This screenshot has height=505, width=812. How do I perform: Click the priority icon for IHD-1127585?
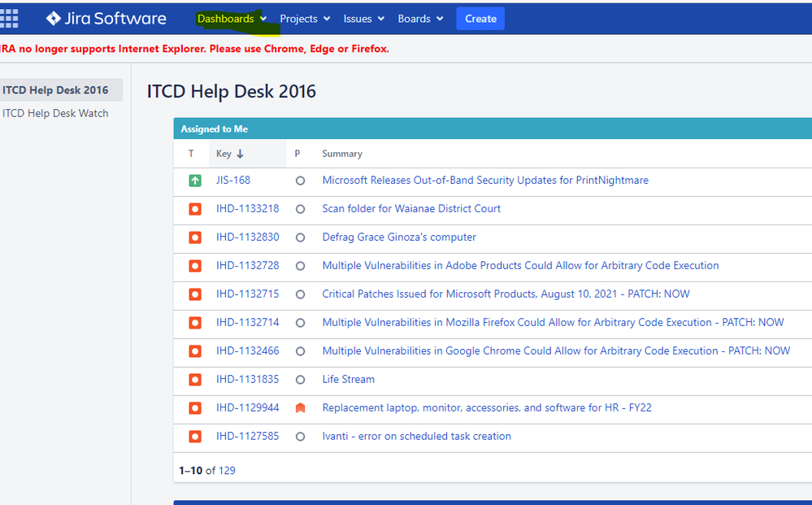click(x=301, y=437)
